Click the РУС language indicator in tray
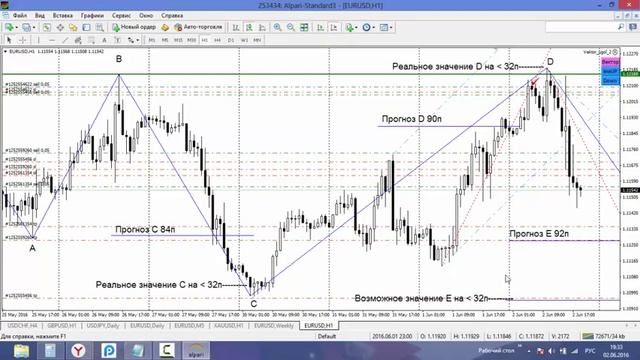Viewport: 640px width, 360px height. (590, 351)
